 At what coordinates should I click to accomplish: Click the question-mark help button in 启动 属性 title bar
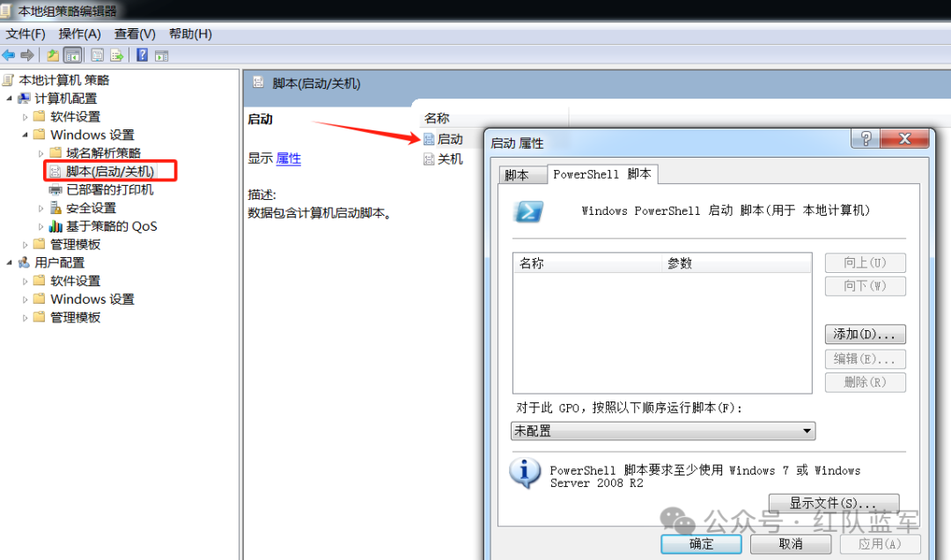point(866,139)
